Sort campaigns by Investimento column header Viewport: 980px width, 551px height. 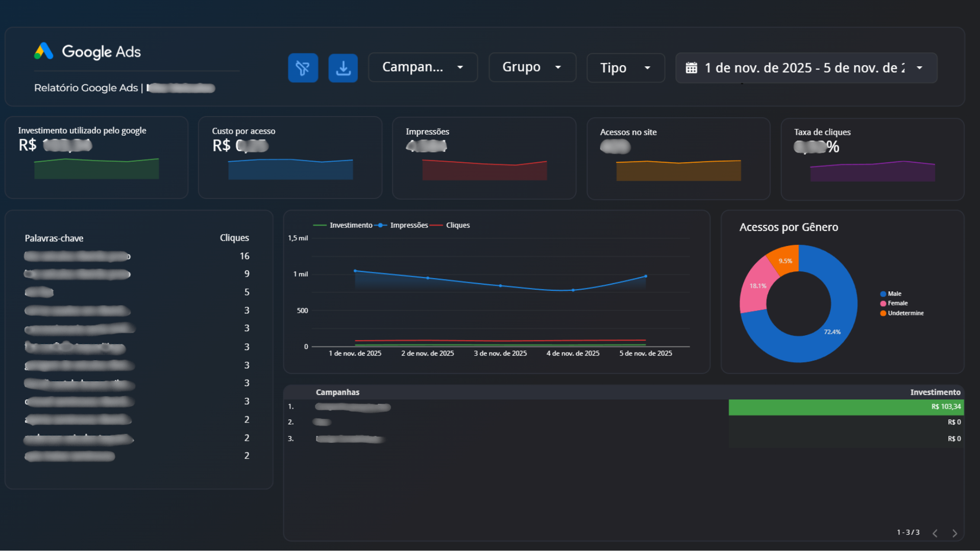(935, 392)
